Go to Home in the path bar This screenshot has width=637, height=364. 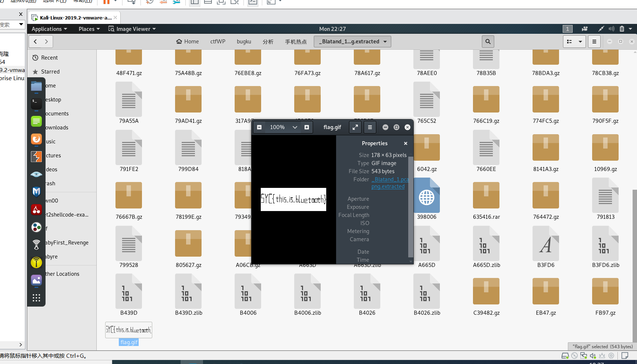click(188, 42)
